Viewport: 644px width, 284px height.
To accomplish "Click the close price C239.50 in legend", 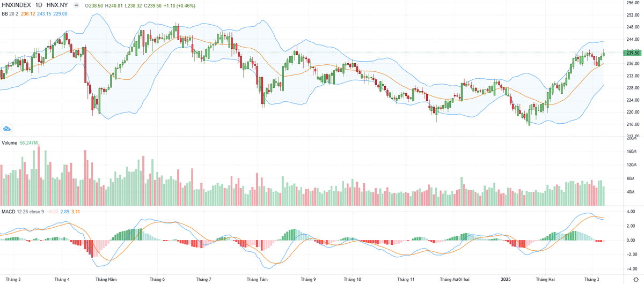I will pyautogui.click(x=152, y=5).
